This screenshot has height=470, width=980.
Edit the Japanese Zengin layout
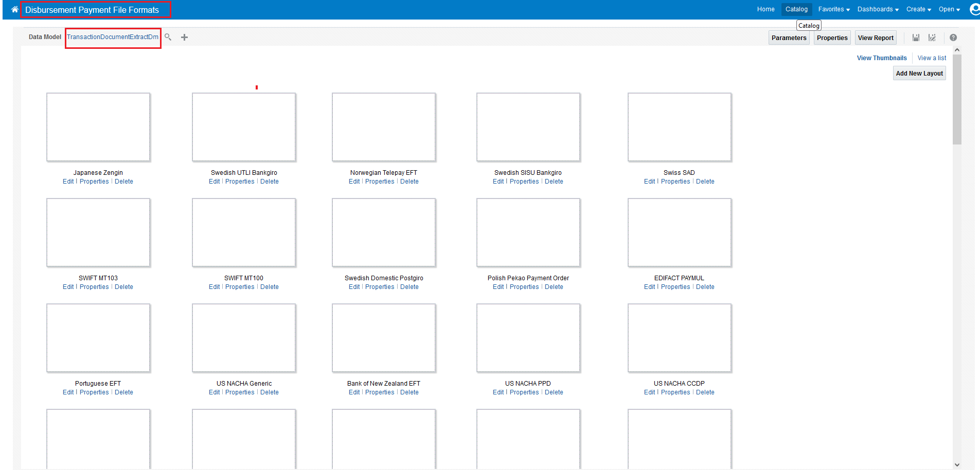pyautogui.click(x=68, y=182)
